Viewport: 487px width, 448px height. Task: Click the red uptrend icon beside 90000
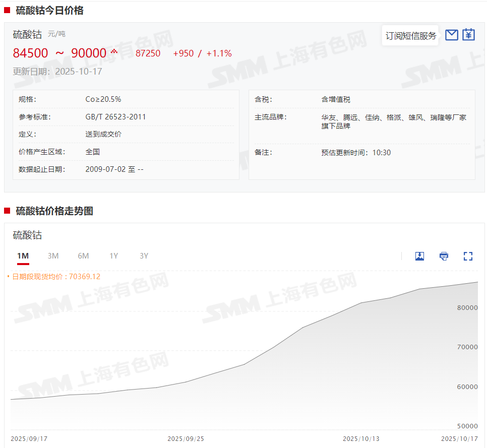pos(114,51)
